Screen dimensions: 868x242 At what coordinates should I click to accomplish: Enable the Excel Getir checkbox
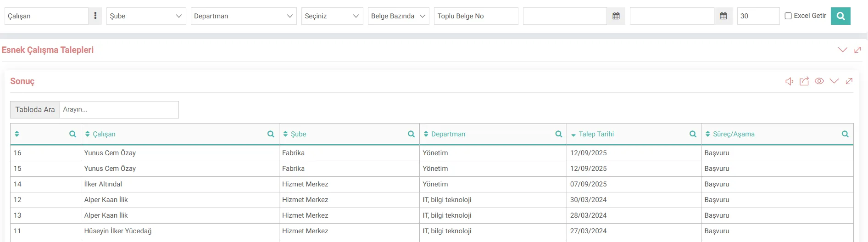click(788, 16)
